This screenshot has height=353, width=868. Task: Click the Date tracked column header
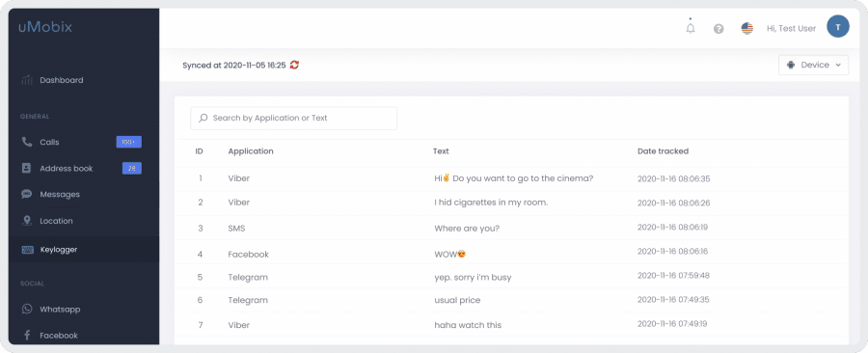[x=664, y=151]
